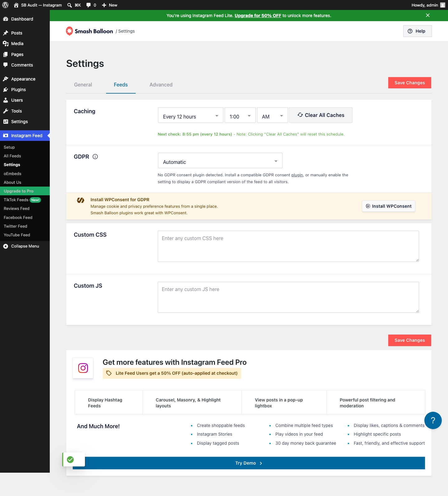
Task: Click the Pages icon in sidebar
Action: [6, 54]
